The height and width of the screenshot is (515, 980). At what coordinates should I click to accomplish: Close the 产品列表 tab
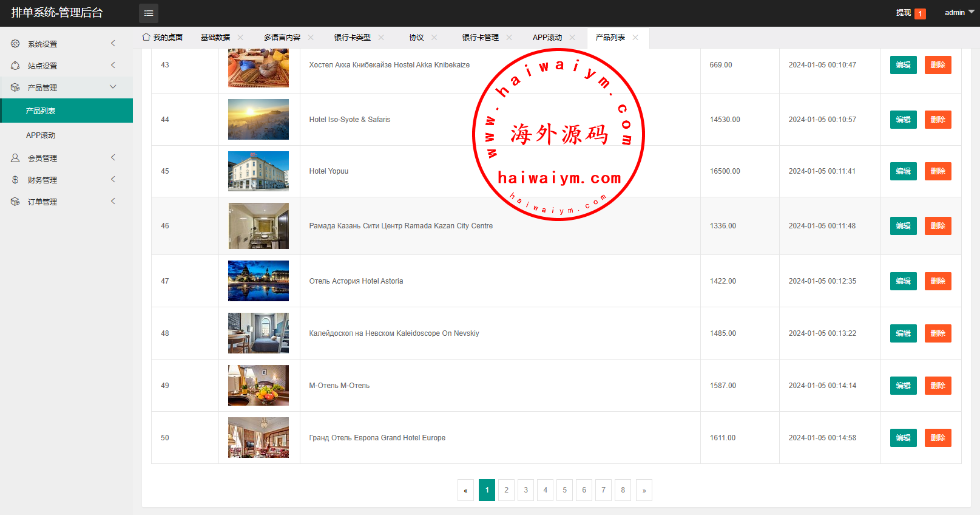click(635, 38)
